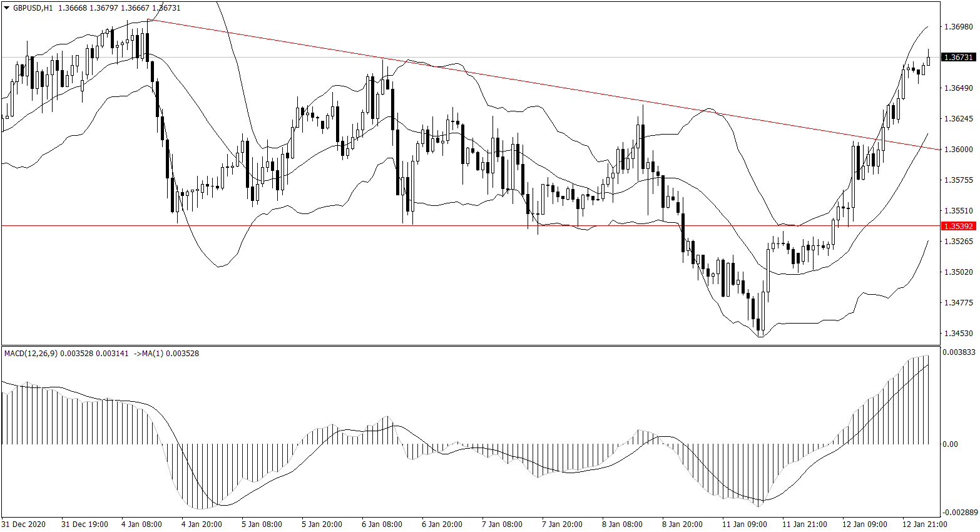
Task: Click the most recent candle on chart
Action: click(x=928, y=60)
